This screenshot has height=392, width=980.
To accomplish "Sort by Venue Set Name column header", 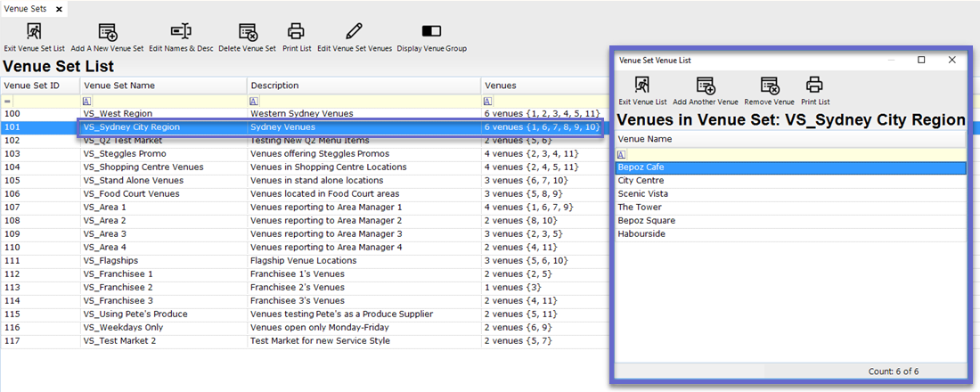I will pos(163,86).
